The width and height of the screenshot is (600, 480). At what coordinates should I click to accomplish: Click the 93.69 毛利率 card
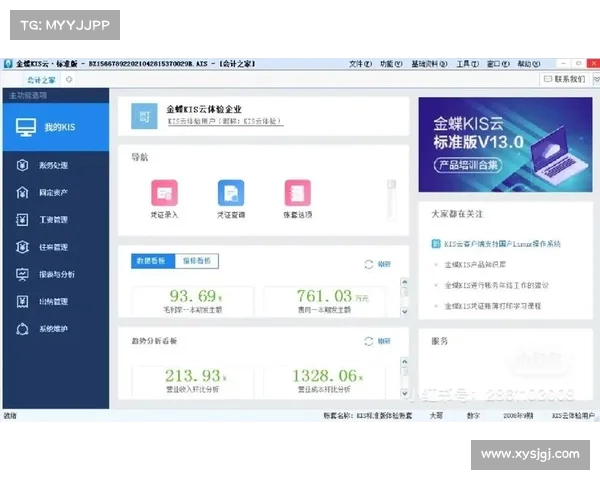[193, 301]
